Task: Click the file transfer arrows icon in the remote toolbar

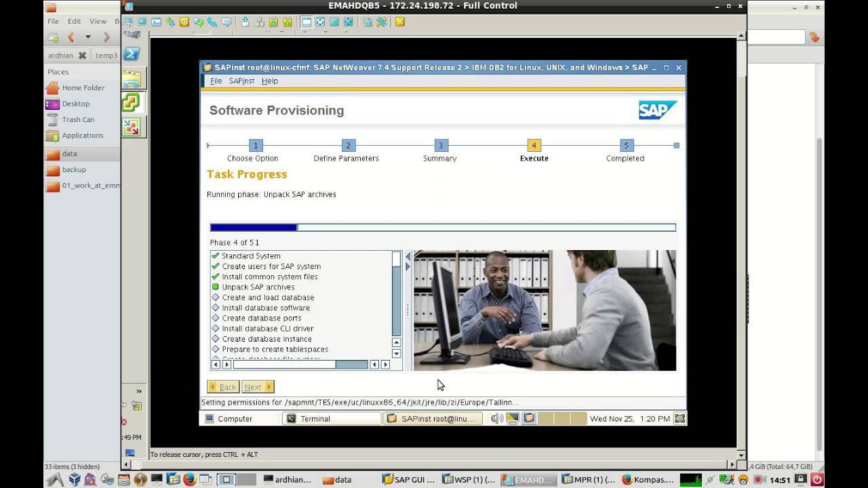Action: (170, 22)
